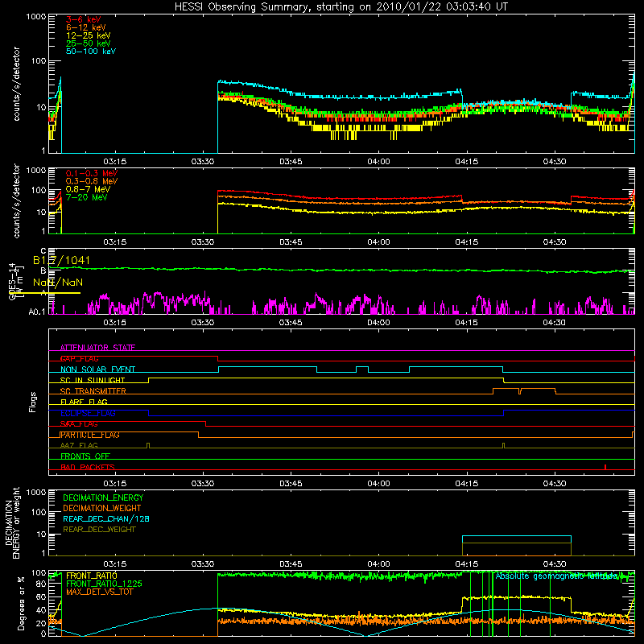The height and width of the screenshot is (644, 644).
Task: Click the DECIMATION_ENERGY legend label
Action: [x=103, y=497]
